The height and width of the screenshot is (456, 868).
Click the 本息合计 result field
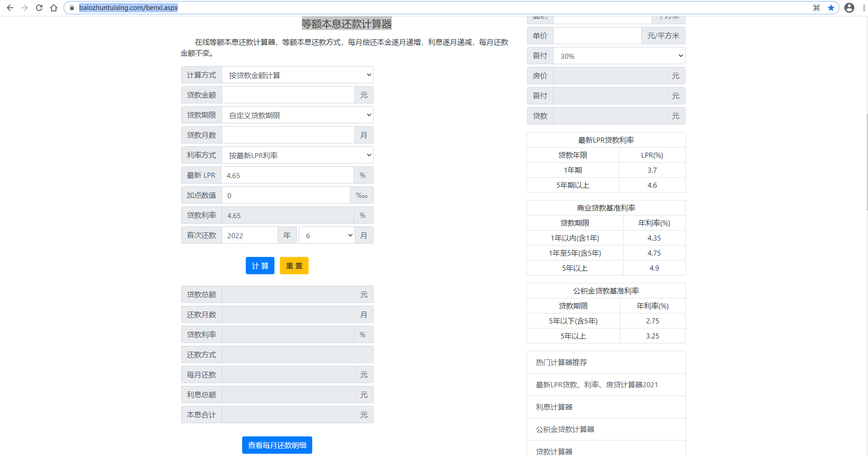(288, 415)
